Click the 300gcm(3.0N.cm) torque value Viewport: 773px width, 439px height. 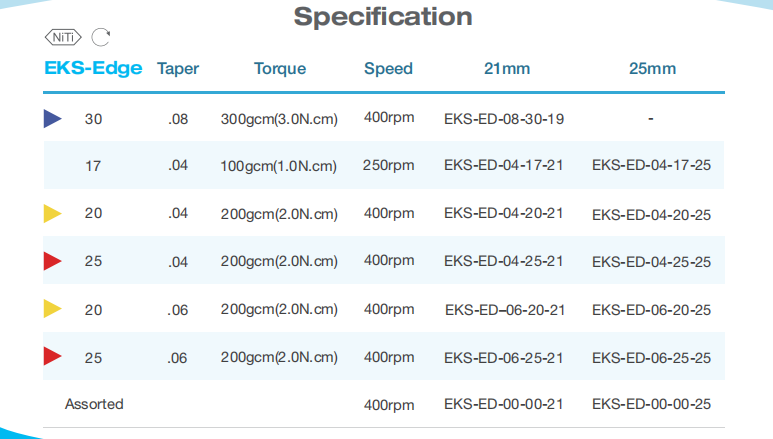tap(279, 119)
